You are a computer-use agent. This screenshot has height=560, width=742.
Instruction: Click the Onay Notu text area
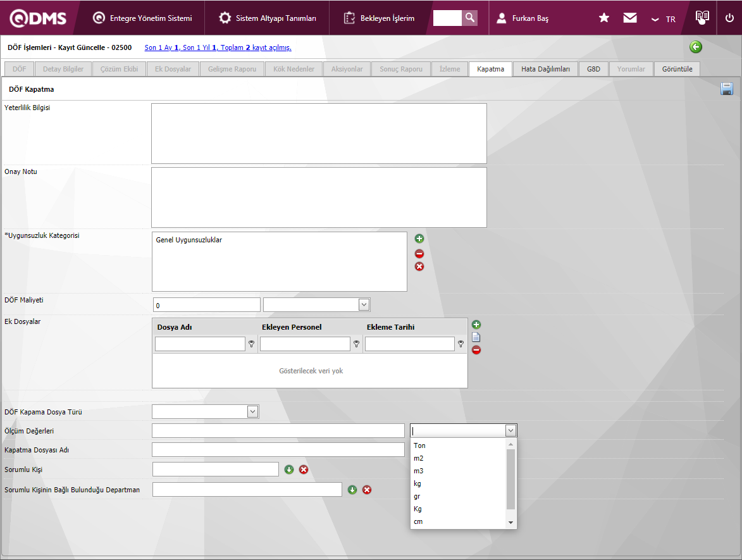click(x=319, y=197)
